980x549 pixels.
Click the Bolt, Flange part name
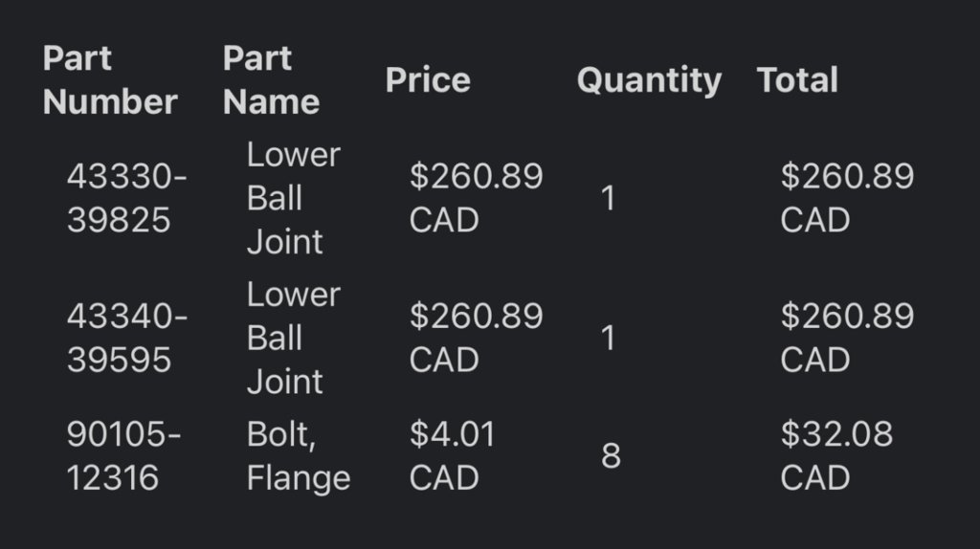click(x=299, y=456)
